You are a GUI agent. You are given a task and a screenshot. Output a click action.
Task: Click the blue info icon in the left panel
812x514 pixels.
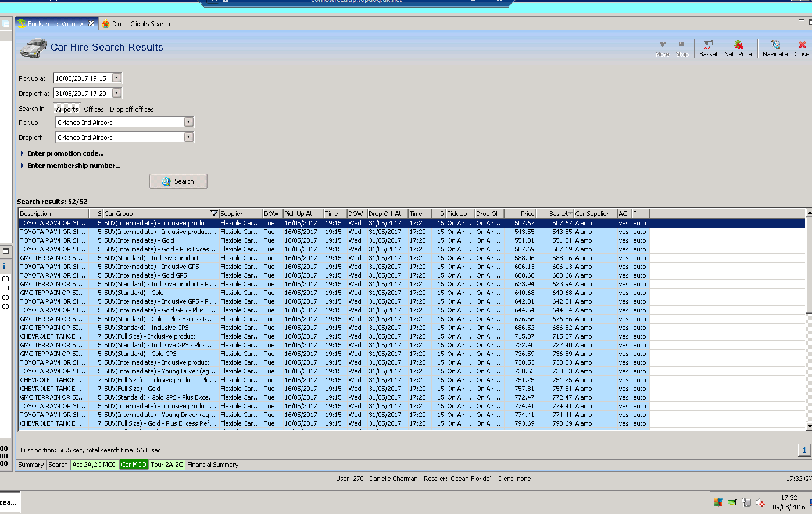(x=4, y=267)
